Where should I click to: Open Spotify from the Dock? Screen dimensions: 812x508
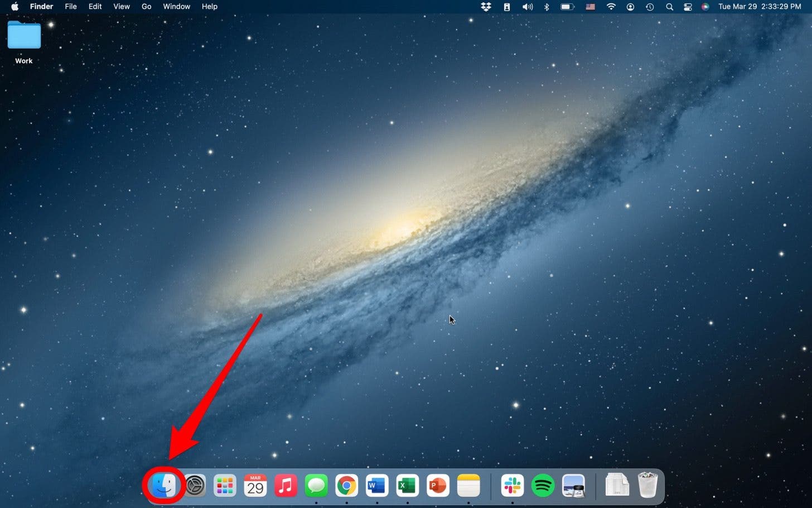(543, 485)
